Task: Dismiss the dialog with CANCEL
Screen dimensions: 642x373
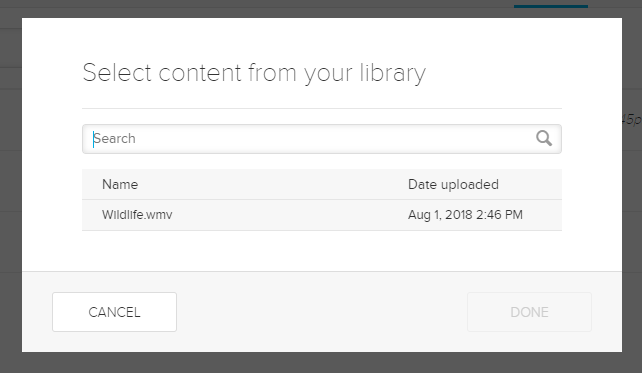Action: coord(114,312)
